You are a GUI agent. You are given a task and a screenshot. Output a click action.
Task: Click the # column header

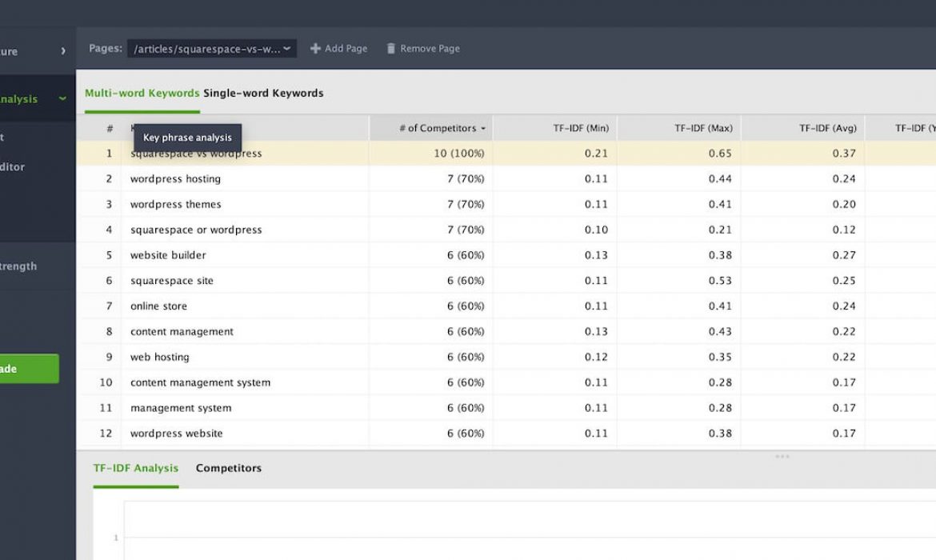coord(110,128)
